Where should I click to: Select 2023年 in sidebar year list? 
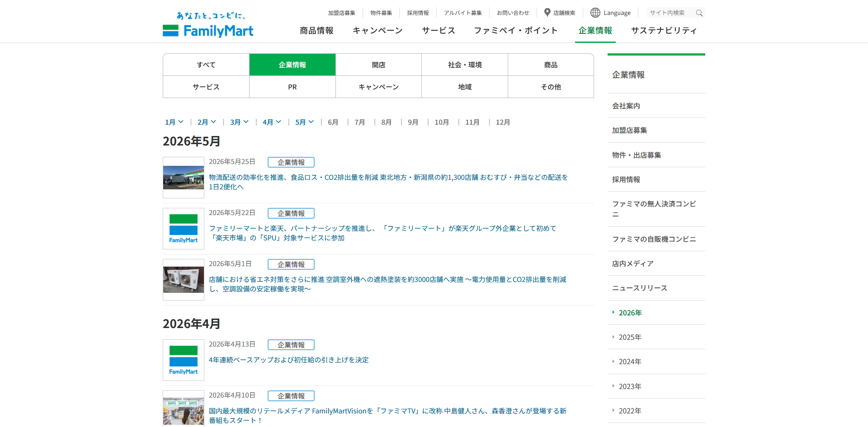pos(656,386)
